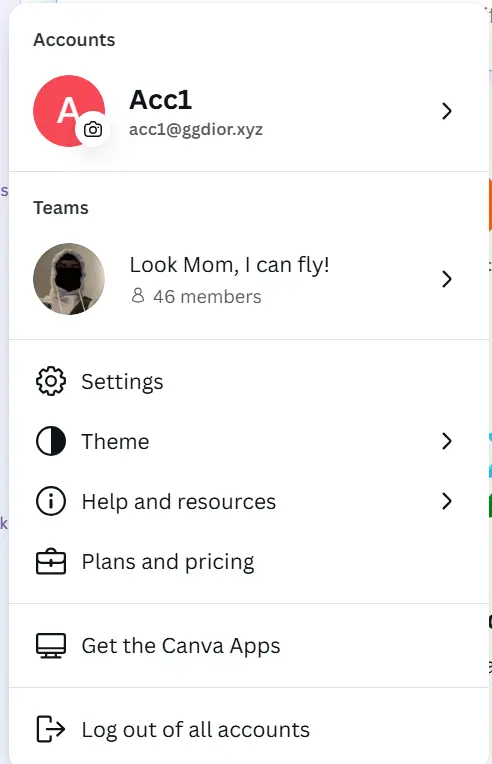Click the half-circle Theme icon
This screenshot has width=492, height=764.
(x=51, y=441)
